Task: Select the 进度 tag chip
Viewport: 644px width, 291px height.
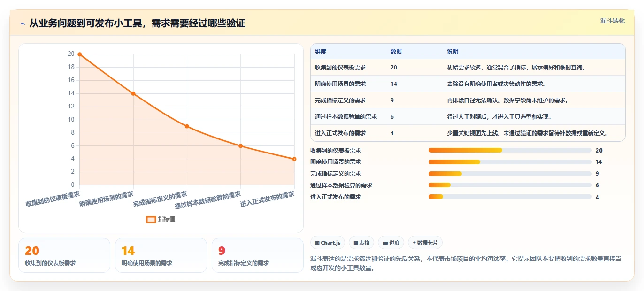Action: 391,243
